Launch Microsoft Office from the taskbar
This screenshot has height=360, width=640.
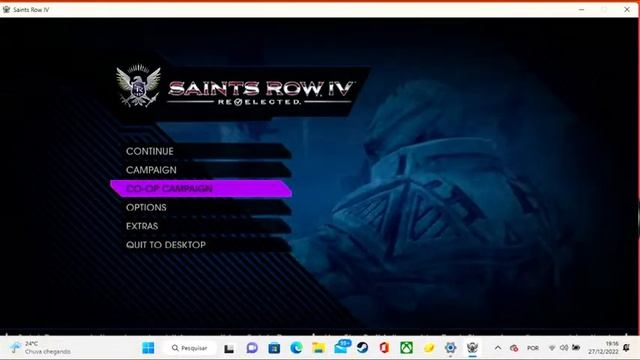coord(384,348)
